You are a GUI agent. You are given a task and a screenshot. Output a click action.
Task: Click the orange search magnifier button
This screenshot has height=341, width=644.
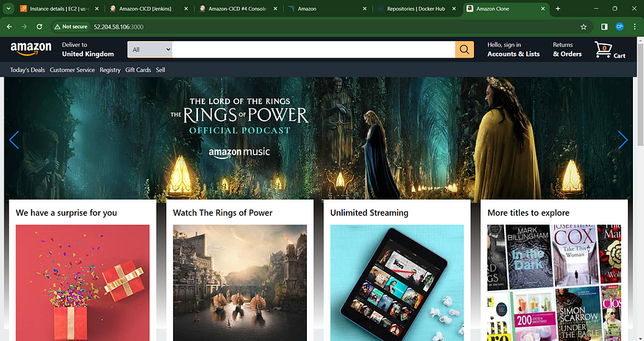[464, 49]
